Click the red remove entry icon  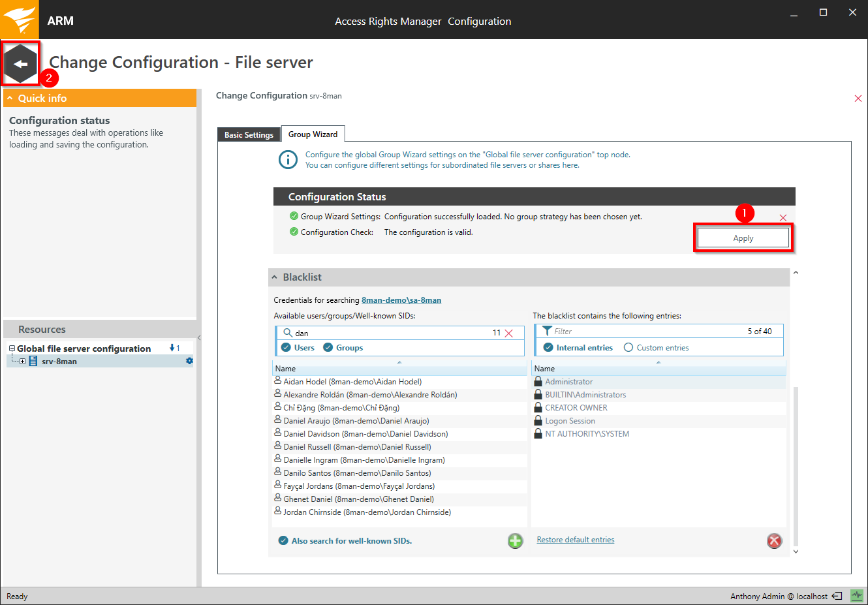[x=774, y=541]
